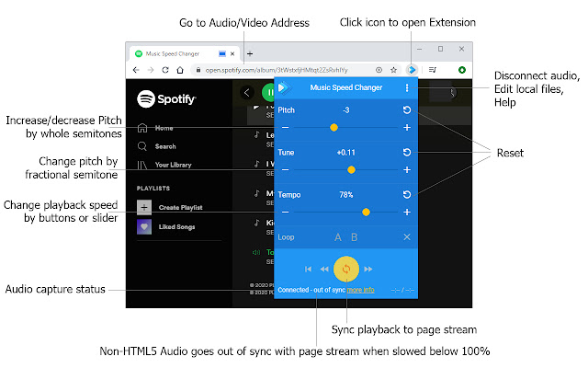588x368 pixels.
Task: Click the Tune slider handle
Action: pyautogui.click(x=351, y=169)
